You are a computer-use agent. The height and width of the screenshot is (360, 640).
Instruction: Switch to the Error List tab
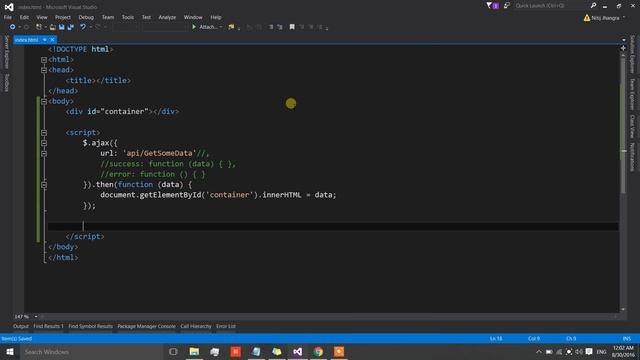[x=226, y=326]
